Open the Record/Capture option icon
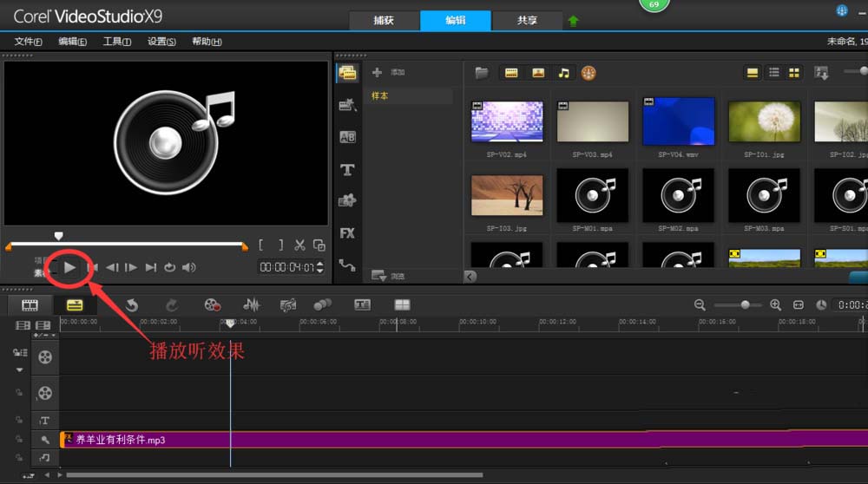Screen dimensions: 868x484 click(x=212, y=304)
